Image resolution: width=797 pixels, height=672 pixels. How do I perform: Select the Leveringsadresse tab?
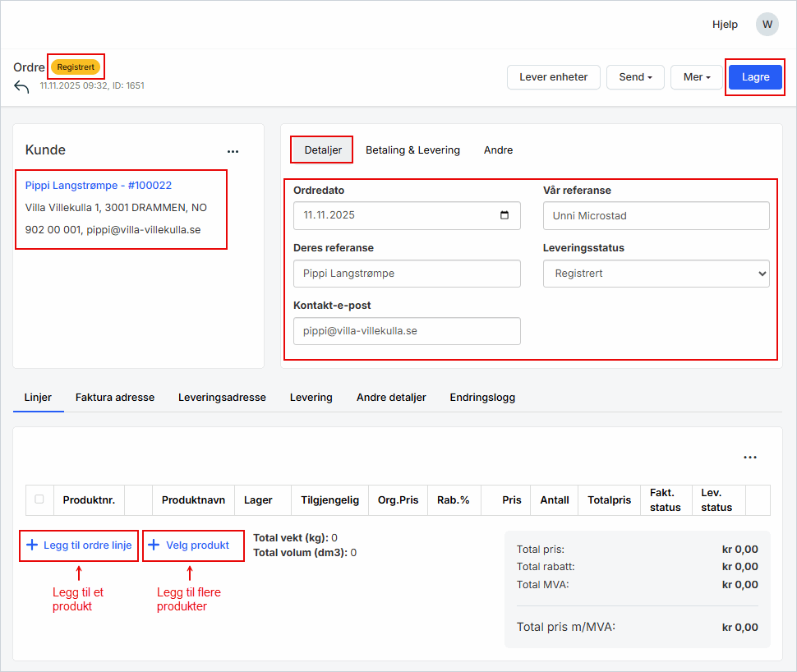(222, 397)
